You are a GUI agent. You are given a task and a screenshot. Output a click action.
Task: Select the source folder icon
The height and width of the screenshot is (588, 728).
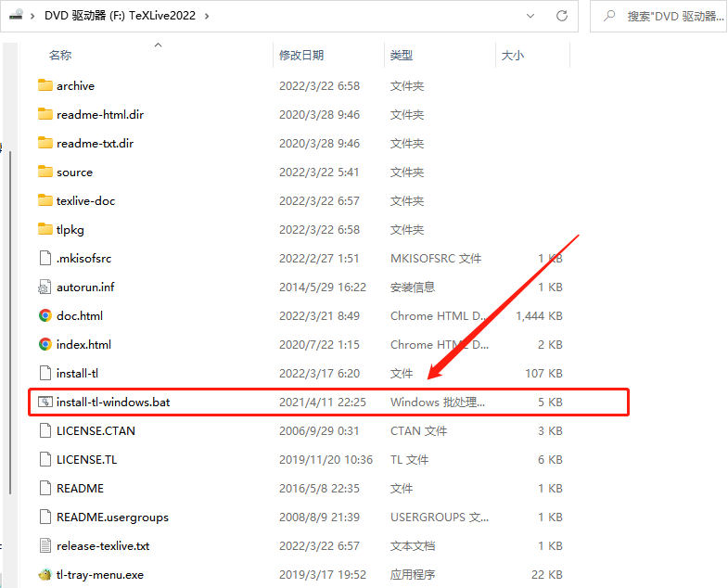click(x=45, y=172)
